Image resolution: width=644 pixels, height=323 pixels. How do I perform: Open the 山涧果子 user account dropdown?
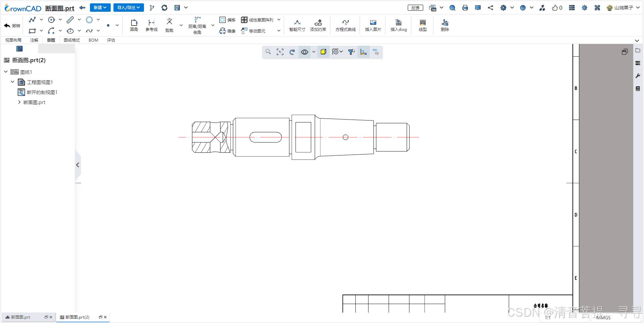pos(624,8)
